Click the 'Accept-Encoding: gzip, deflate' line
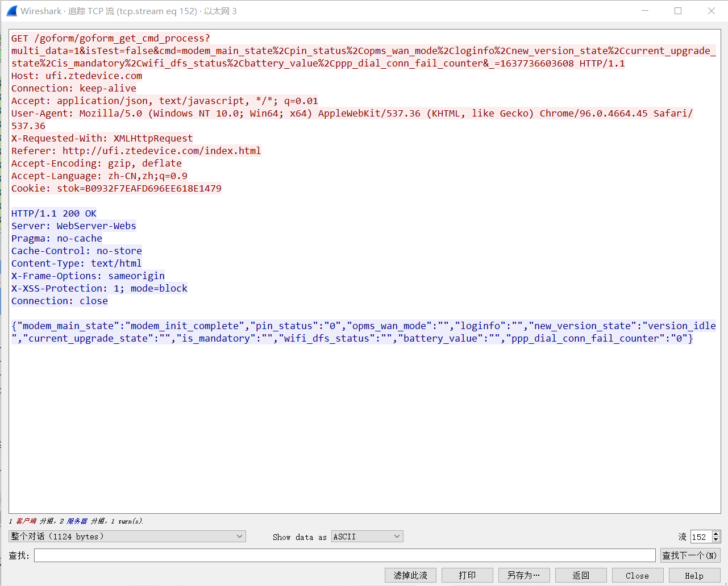728x586 pixels. [x=97, y=163]
